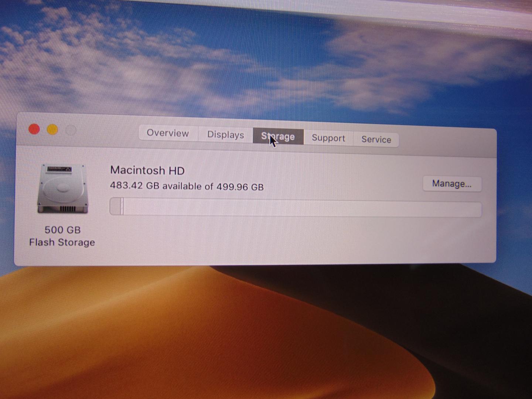
Task: Open the Service tab
Action: pyautogui.click(x=376, y=139)
